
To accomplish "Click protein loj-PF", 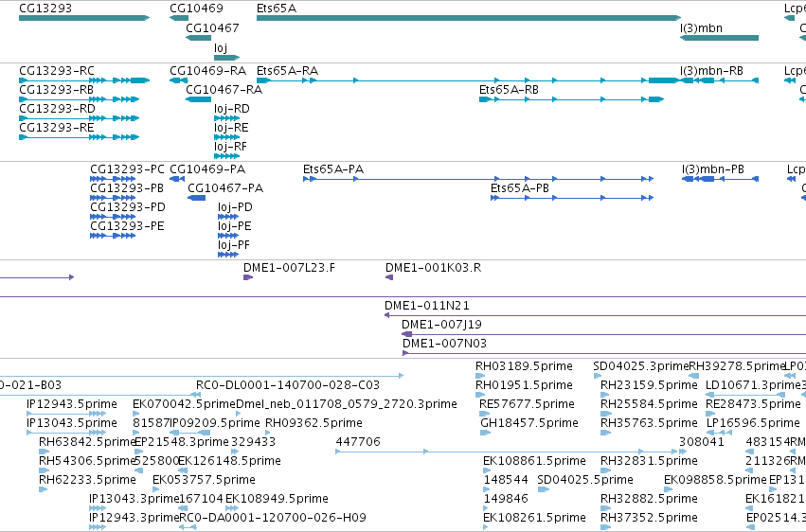I will 227,255.
